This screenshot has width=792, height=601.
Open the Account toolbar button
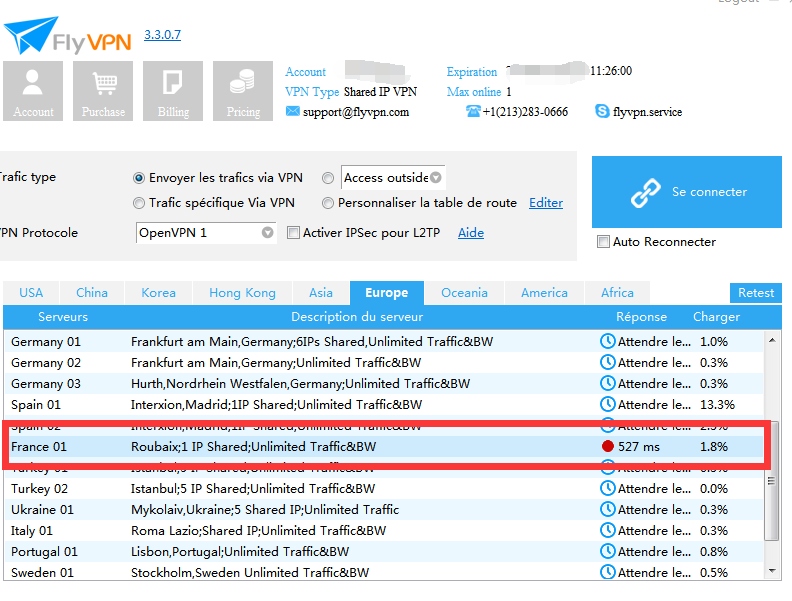pyautogui.click(x=33, y=91)
